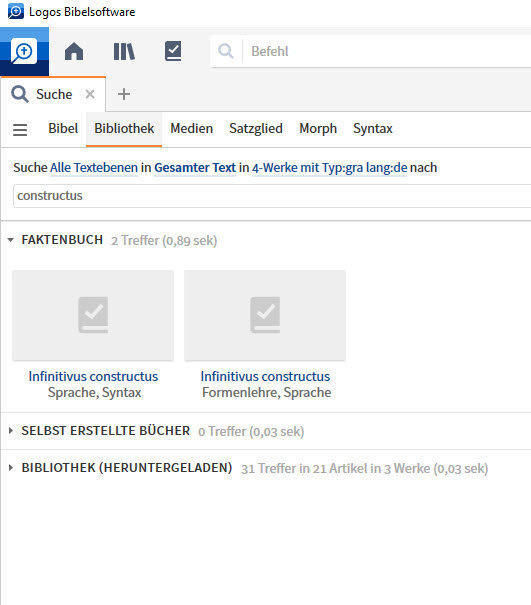Collapse the FAKTENBUCH results section
Image resolution: width=531 pixels, height=605 pixels.
tap(11, 240)
